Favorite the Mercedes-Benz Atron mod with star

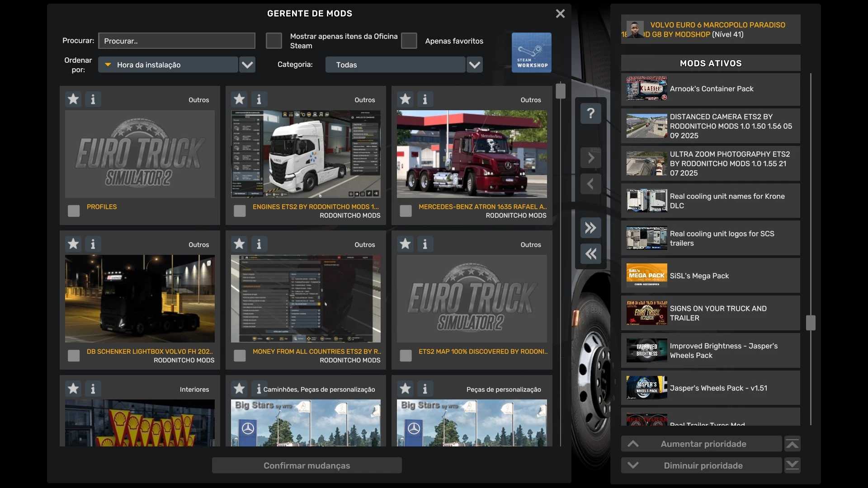click(x=406, y=99)
